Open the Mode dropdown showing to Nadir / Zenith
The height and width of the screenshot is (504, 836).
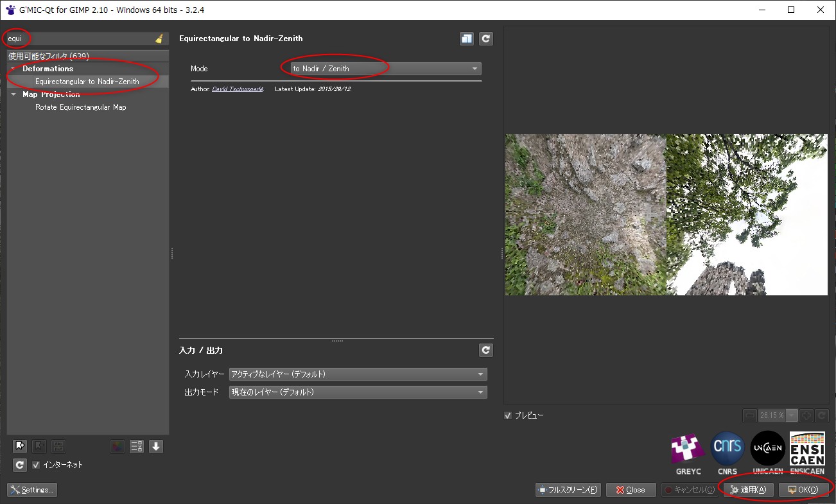coord(385,69)
